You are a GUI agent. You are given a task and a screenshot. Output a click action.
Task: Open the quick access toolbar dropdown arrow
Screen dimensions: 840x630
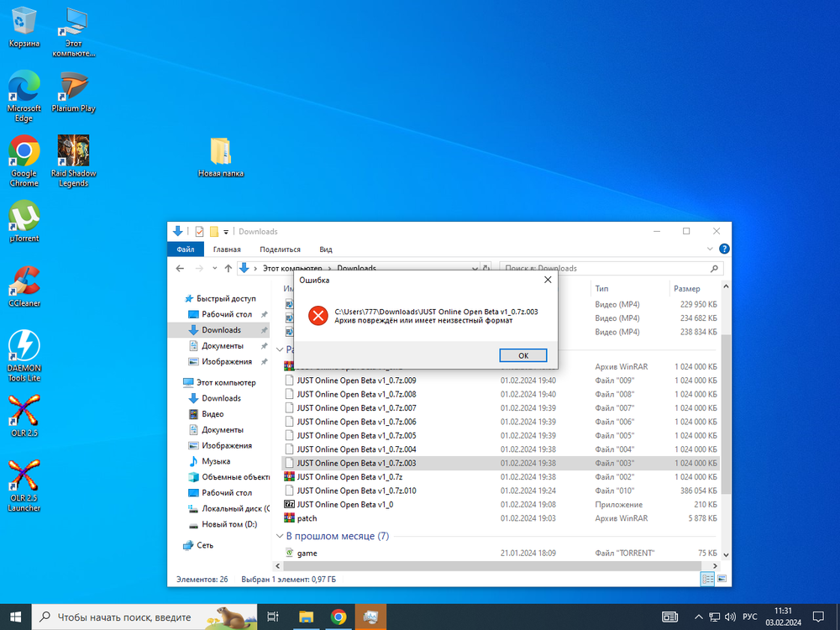tap(226, 232)
